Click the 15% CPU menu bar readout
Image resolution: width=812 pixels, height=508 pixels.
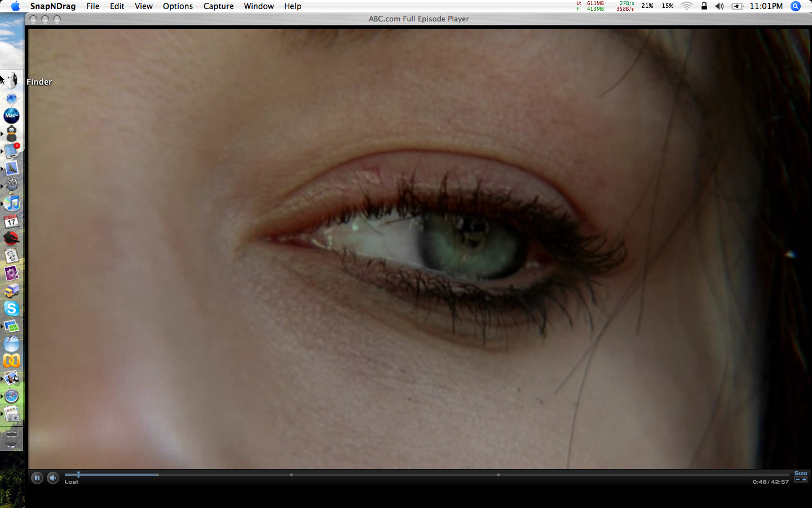pos(668,6)
